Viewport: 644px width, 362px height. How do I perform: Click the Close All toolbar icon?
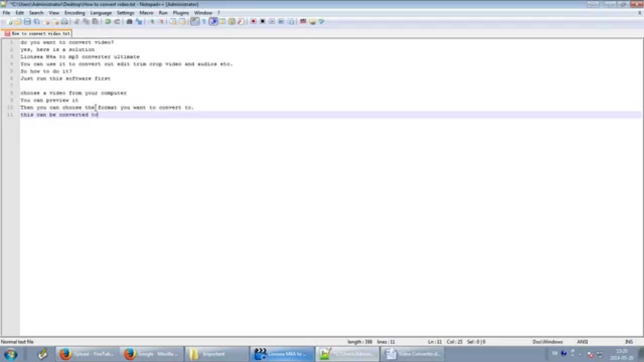56,22
